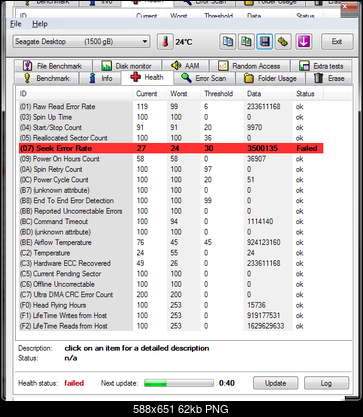Image resolution: width=363 pixels, height=417 pixels.
Task: Save screenshot with floppy disk icon
Action: coord(265,42)
